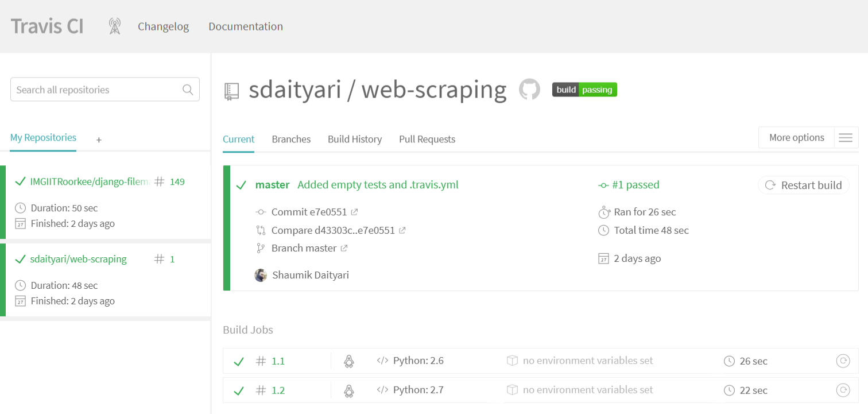
Task: Restart job 1.2 using its circular restart icon
Action: point(843,390)
